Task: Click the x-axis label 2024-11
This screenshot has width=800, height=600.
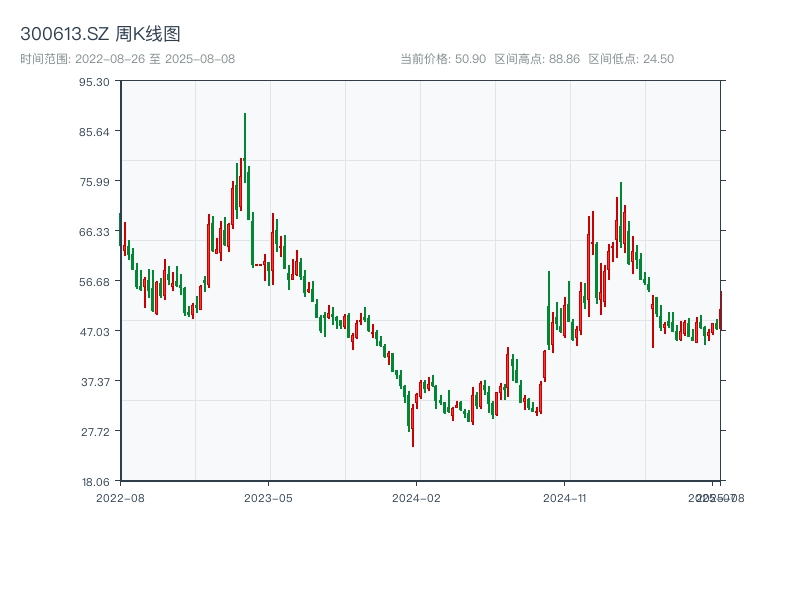Action: pyautogui.click(x=564, y=498)
